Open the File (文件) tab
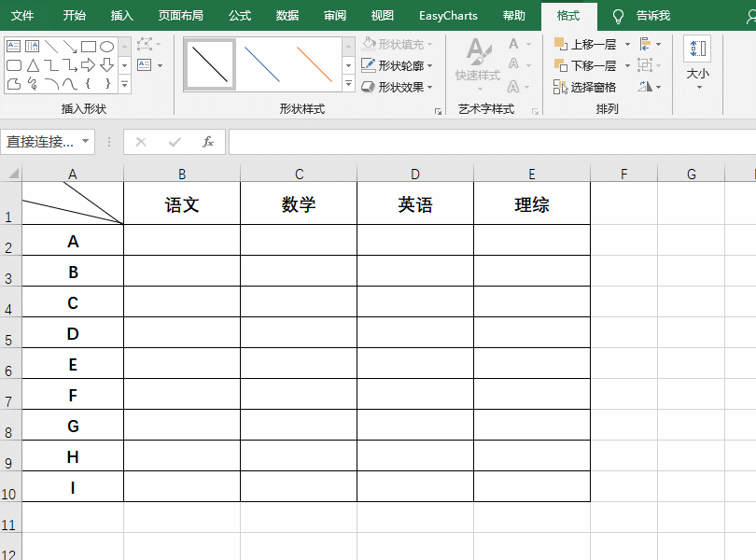Screen dimensions: 756x560 coord(22,16)
